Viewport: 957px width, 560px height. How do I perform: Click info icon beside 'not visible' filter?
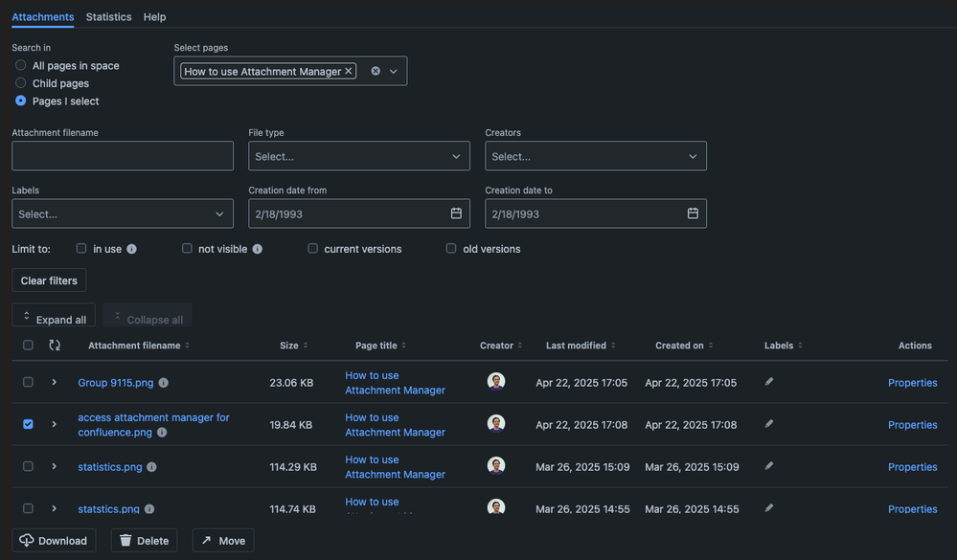258,249
